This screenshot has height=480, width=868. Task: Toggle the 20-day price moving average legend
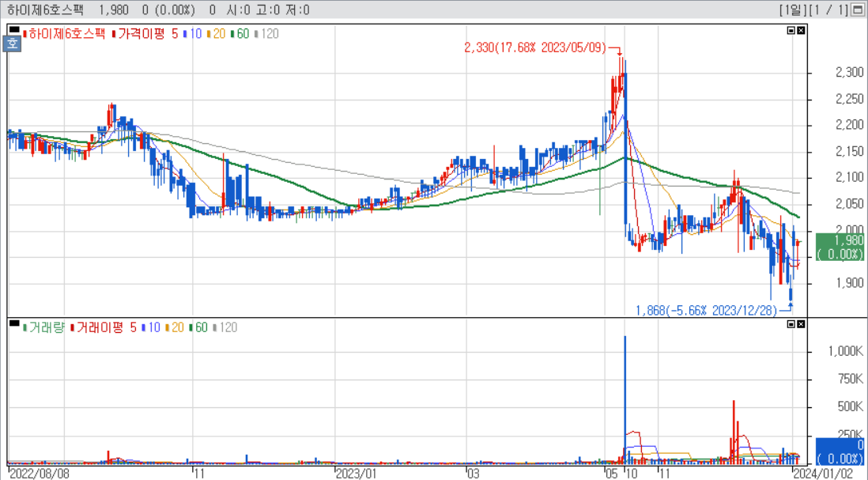coord(217,34)
